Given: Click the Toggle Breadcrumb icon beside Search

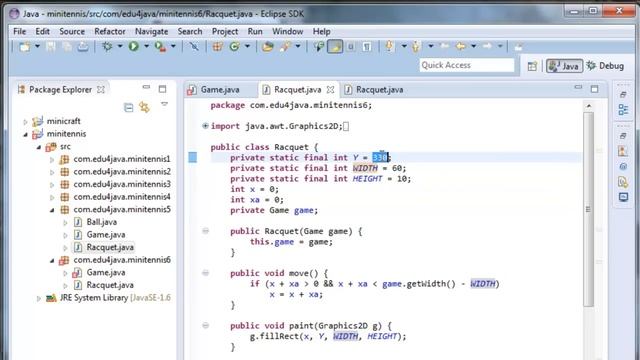Looking at the screenshot, I should click(319, 47).
